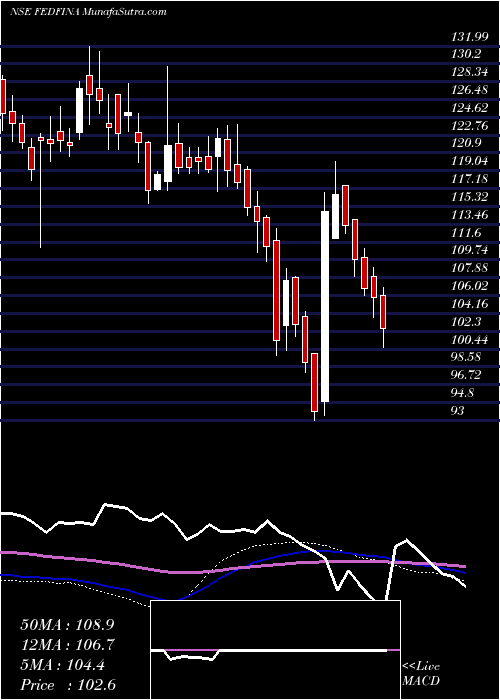Click the last red candle near 102.3
Screen dimensions: 500x700
(x=383, y=312)
